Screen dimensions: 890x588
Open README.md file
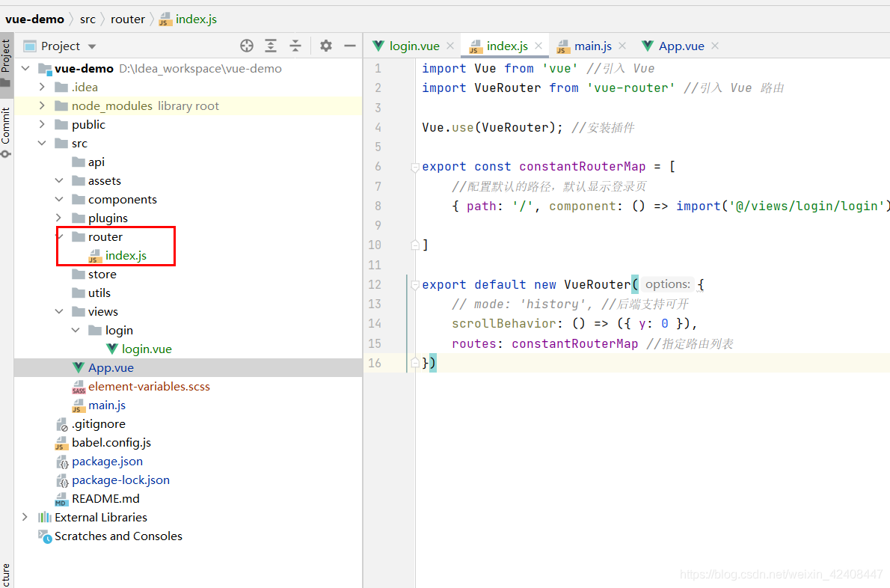coord(105,499)
